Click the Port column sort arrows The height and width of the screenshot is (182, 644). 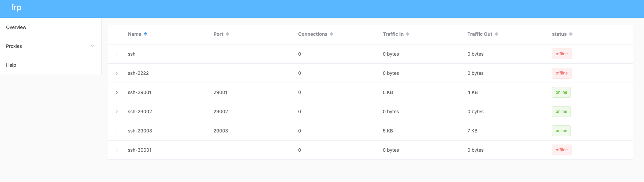pyautogui.click(x=228, y=34)
